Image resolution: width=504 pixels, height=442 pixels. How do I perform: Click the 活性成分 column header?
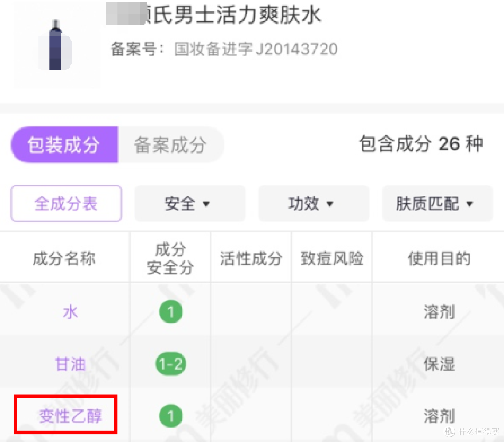(x=250, y=257)
